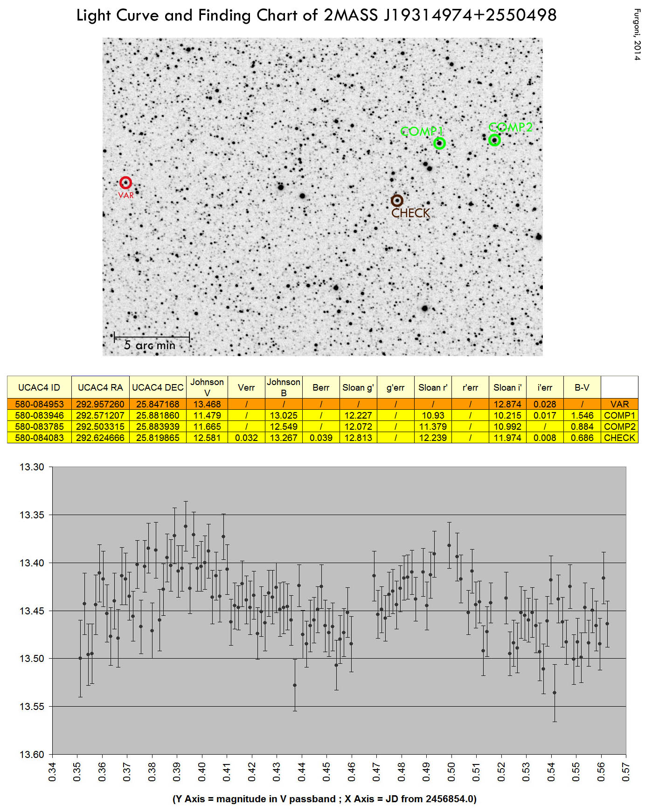Click B-V value '1.546'
Viewport: 645px width, 812px height.
pyautogui.click(x=582, y=415)
